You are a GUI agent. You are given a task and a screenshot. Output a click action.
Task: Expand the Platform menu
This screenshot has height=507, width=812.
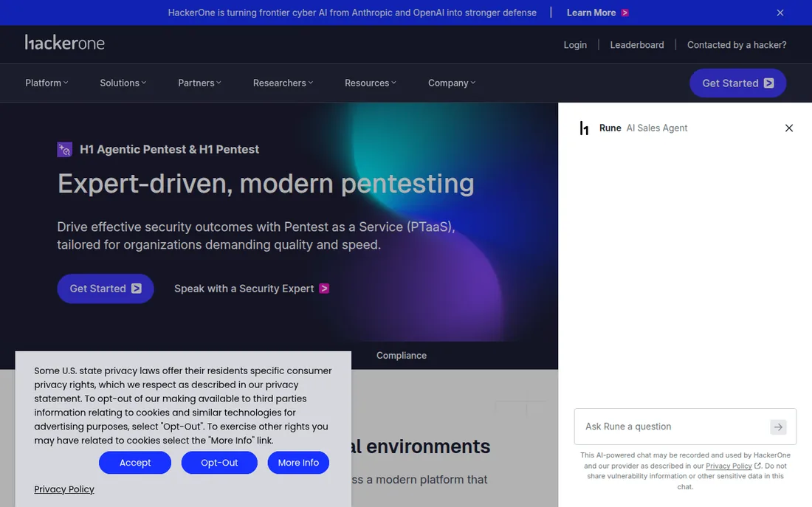(47, 83)
